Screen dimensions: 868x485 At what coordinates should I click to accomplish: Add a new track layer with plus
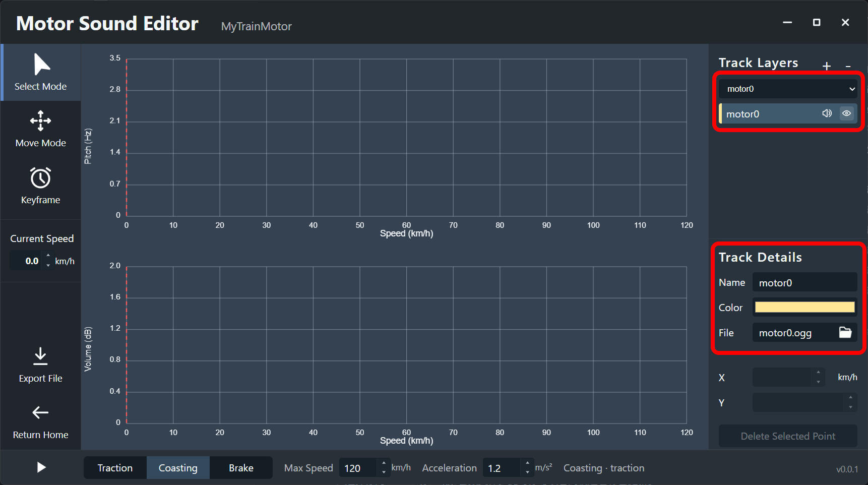(x=827, y=66)
